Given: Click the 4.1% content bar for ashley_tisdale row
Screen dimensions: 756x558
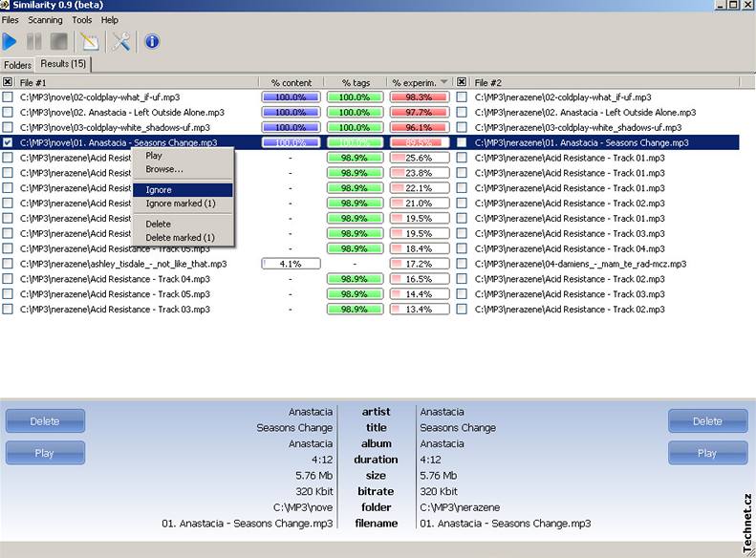Looking at the screenshot, I should click(x=291, y=264).
